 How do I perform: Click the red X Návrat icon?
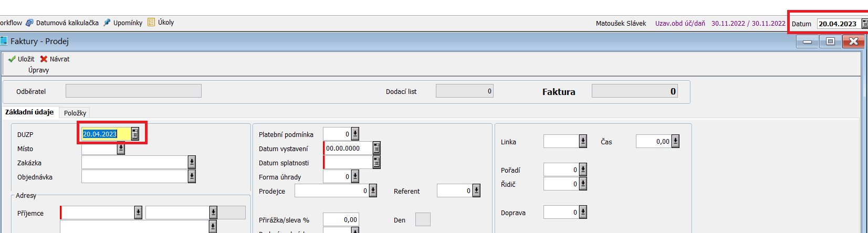point(44,59)
